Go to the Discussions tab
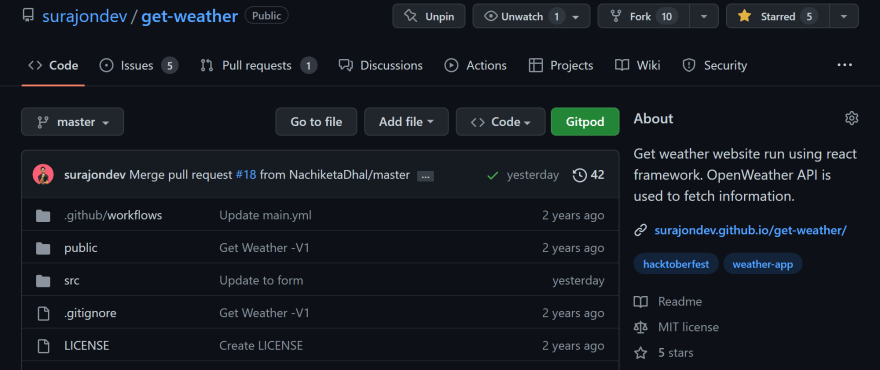Screen dimensions: 880x370 (x=381, y=66)
